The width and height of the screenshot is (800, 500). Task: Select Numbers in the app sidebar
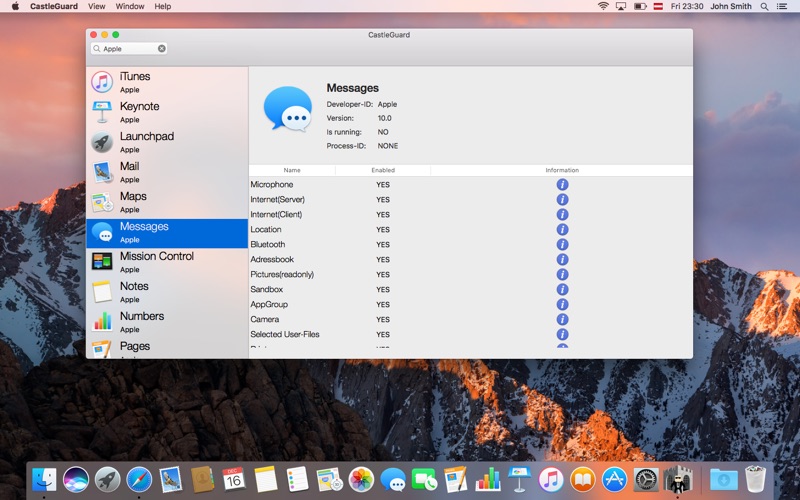[x=167, y=322]
